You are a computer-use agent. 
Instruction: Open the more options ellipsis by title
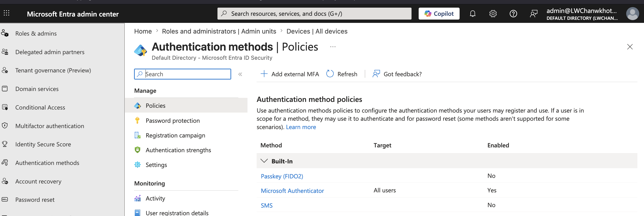tap(333, 47)
